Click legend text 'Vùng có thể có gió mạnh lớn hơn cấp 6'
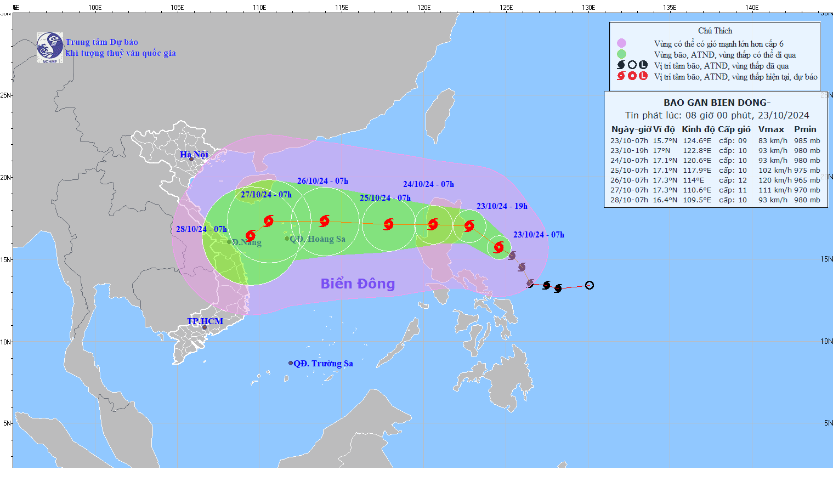 pos(718,44)
